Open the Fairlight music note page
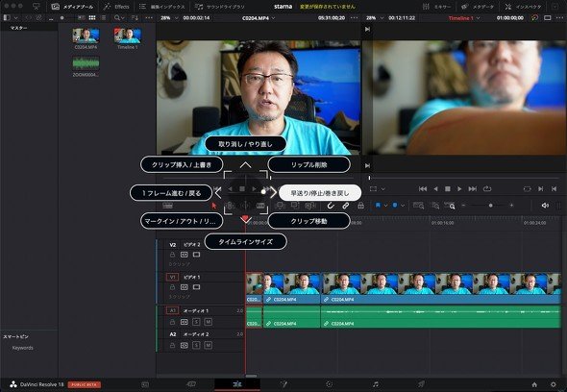The width and height of the screenshot is (567, 392). (x=376, y=384)
